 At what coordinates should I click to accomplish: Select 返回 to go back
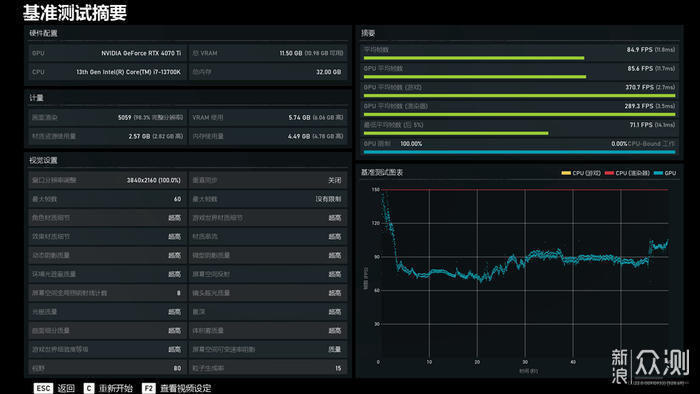66,388
